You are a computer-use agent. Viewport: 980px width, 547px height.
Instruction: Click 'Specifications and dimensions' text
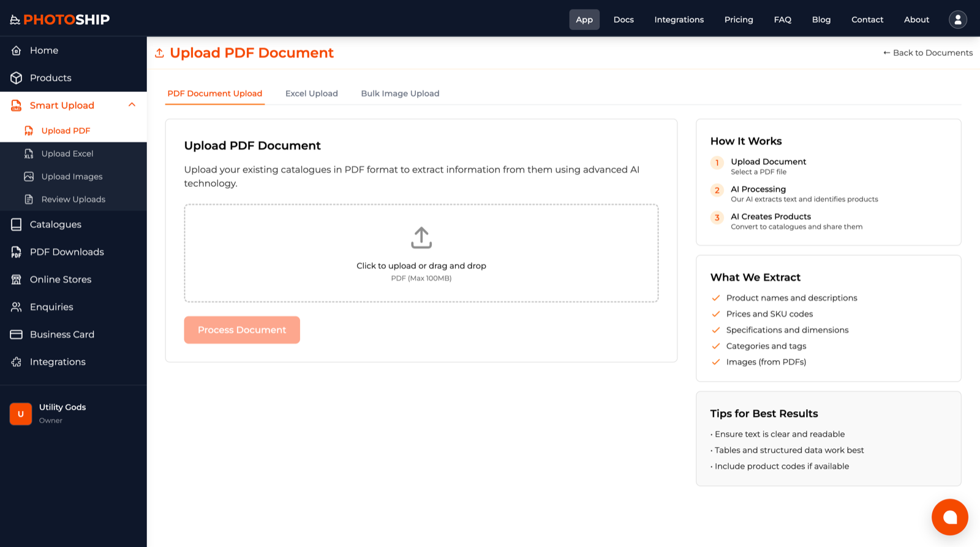[787, 330]
